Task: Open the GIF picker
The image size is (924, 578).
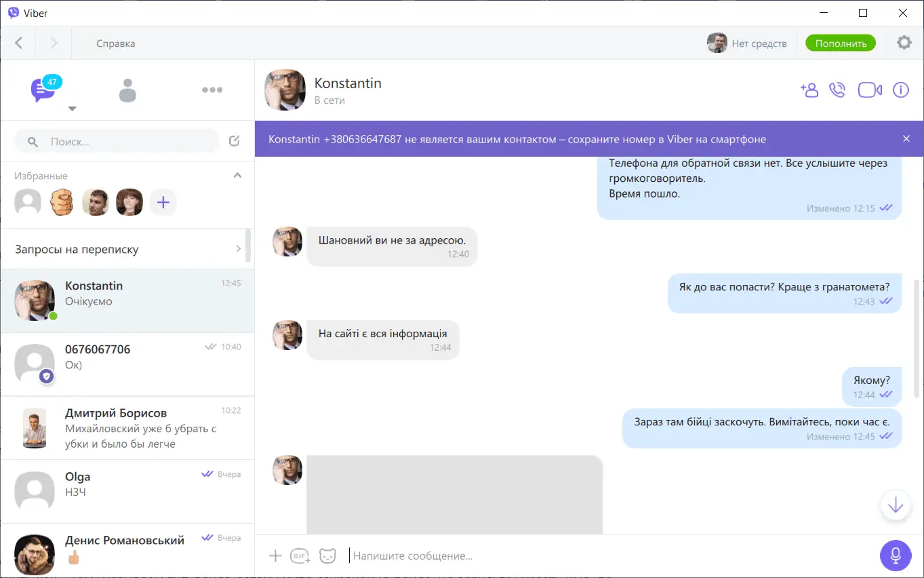Action: coord(300,556)
